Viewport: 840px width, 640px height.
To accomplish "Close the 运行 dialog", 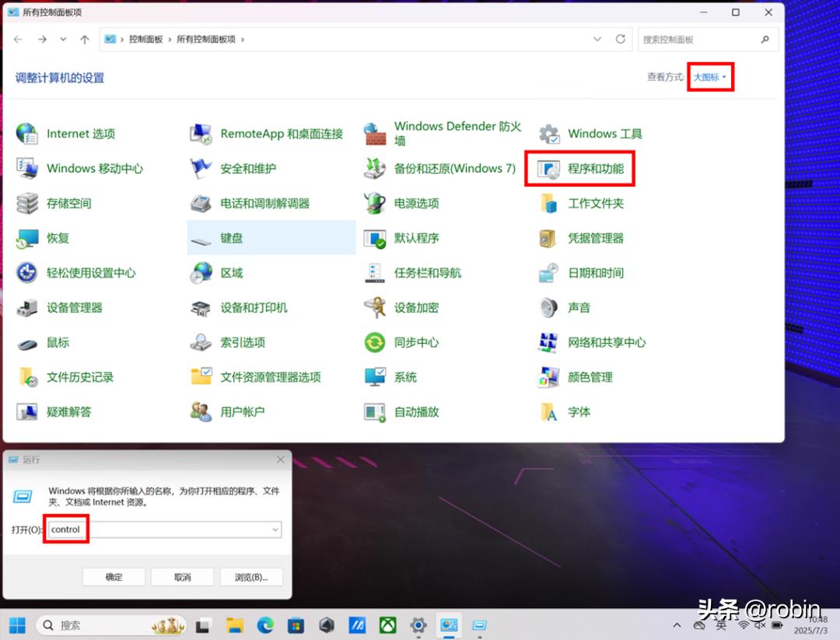I will 280,460.
